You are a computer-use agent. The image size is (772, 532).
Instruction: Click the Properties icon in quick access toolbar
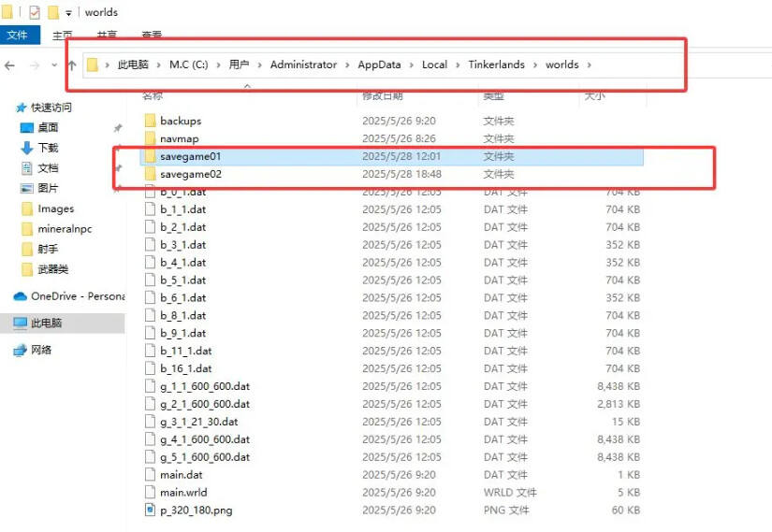tap(35, 12)
